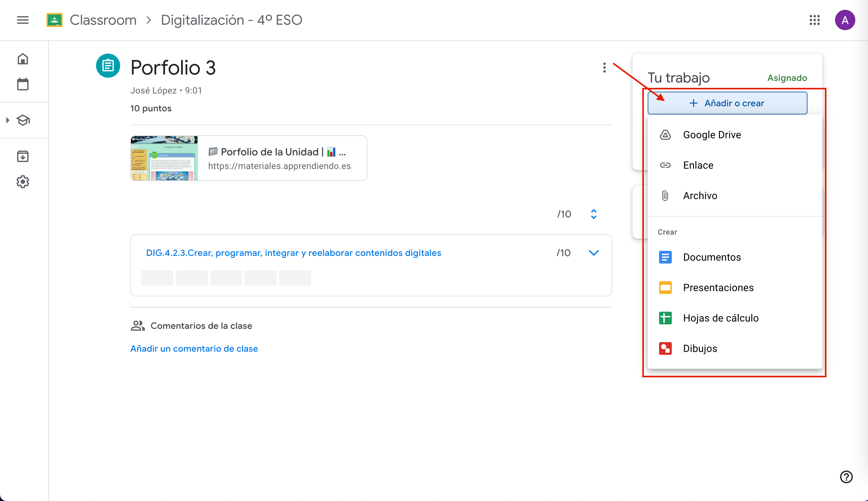The image size is (868, 501).
Task: Open the help question mark icon
Action: tap(846, 477)
